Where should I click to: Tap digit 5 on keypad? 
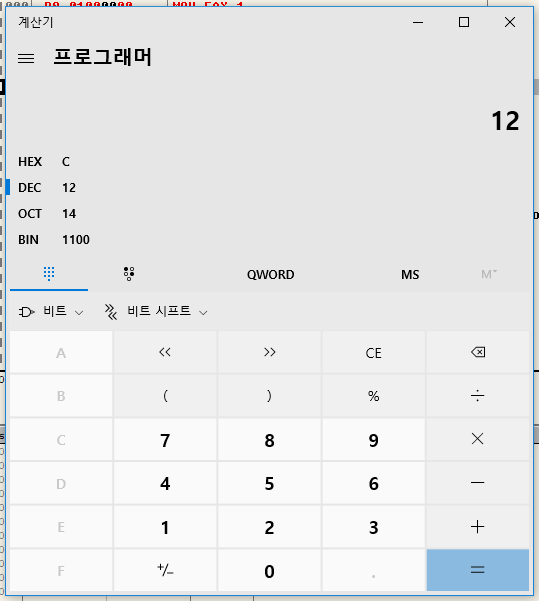click(x=270, y=483)
